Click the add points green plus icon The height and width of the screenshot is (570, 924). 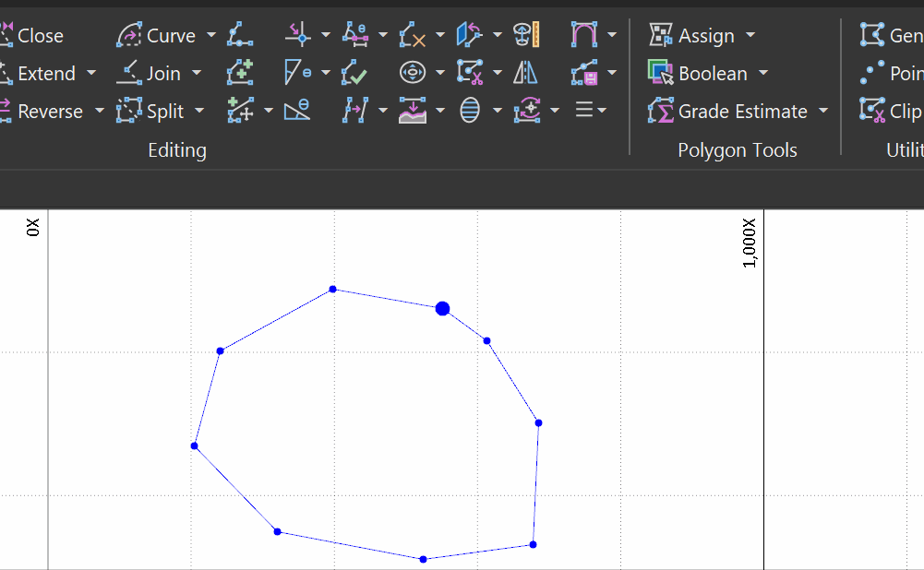[240, 73]
